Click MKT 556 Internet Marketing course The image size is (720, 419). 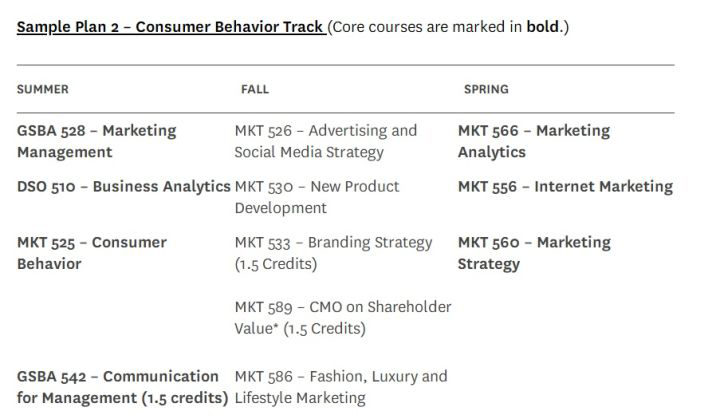(565, 186)
